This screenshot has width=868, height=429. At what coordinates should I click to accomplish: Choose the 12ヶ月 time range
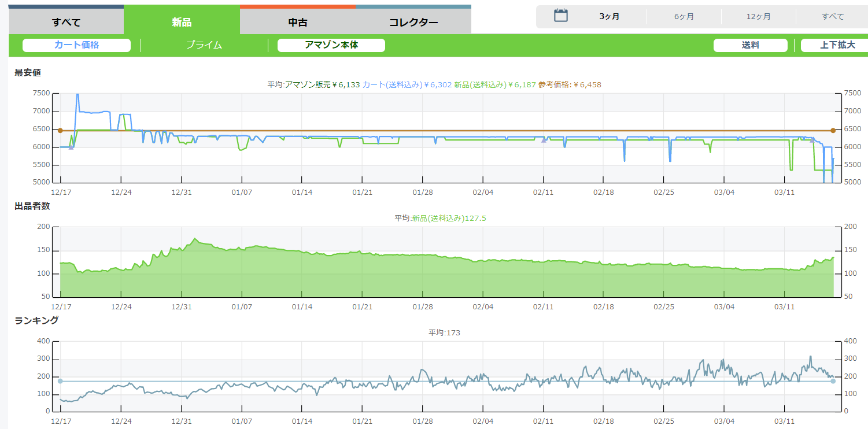tap(758, 17)
